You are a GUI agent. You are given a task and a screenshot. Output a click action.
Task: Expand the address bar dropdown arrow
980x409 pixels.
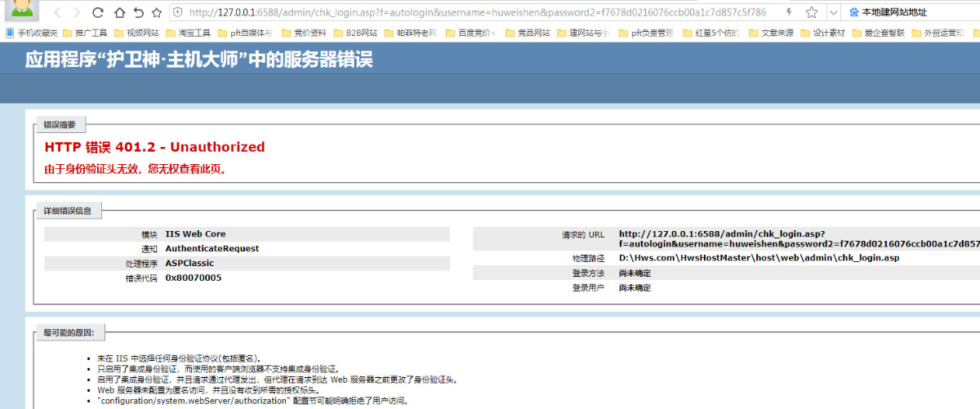click(x=832, y=13)
